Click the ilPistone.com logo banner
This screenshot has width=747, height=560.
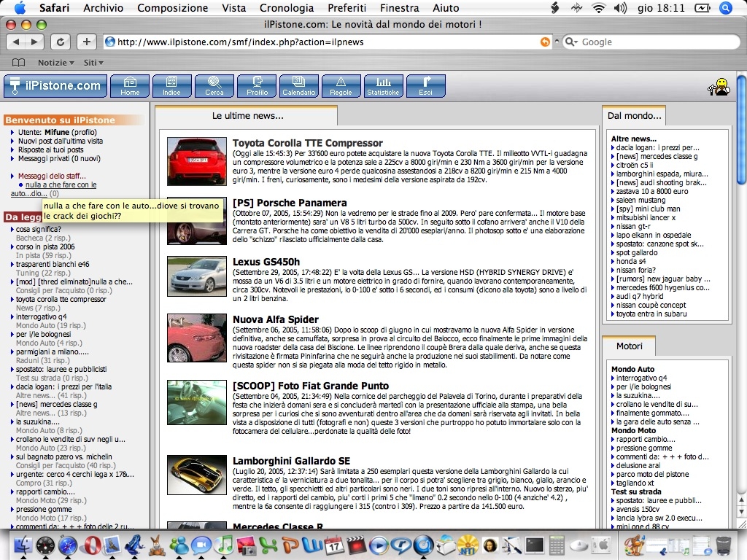pyautogui.click(x=55, y=86)
